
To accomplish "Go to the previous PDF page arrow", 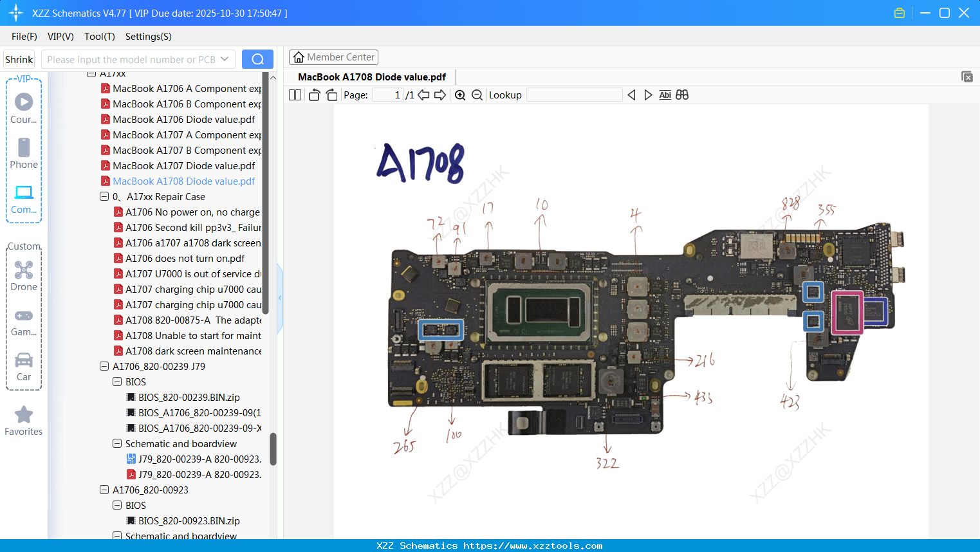I will pos(423,95).
